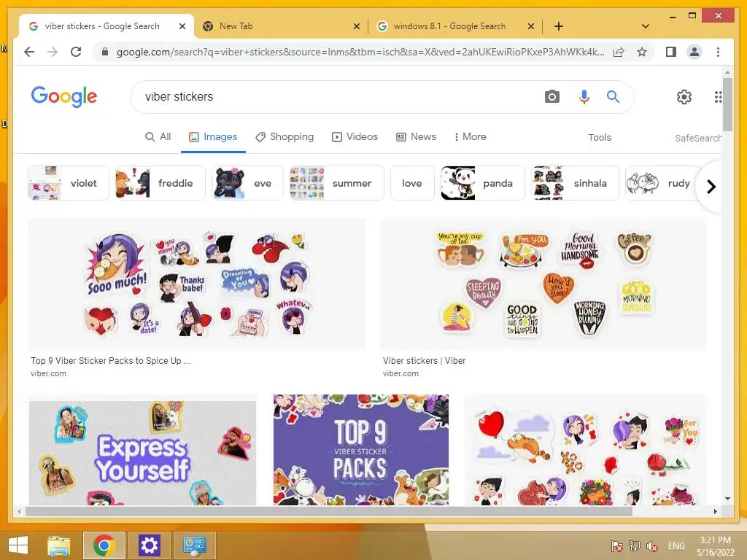The width and height of the screenshot is (747, 560).
Task: Submit search with magnifier icon
Action: [613, 97]
